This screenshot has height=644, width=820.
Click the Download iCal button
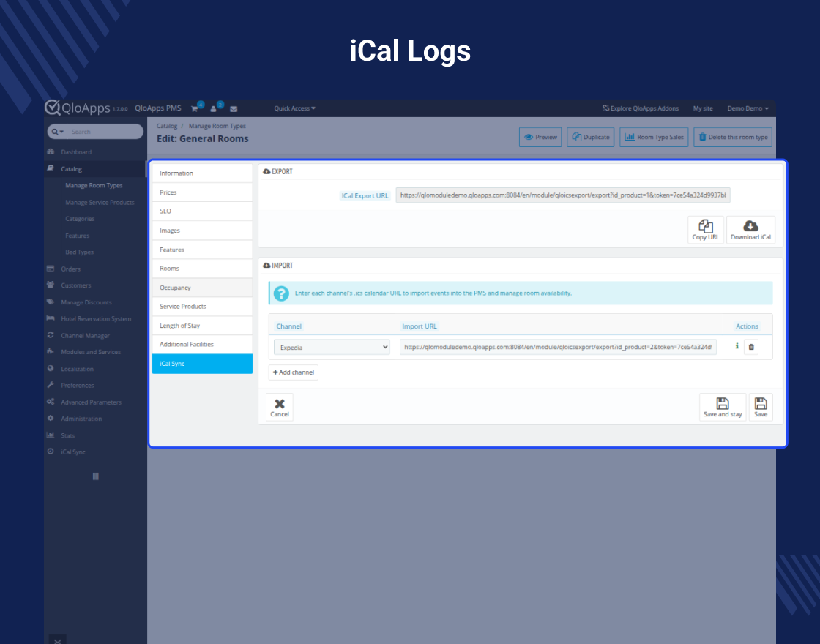pyautogui.click(x=750, y=230)
